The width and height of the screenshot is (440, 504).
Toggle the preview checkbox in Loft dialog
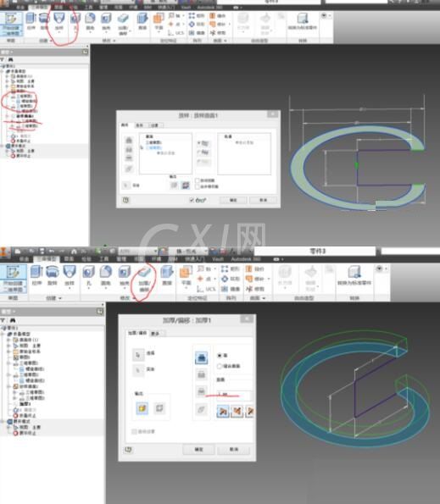192,200
